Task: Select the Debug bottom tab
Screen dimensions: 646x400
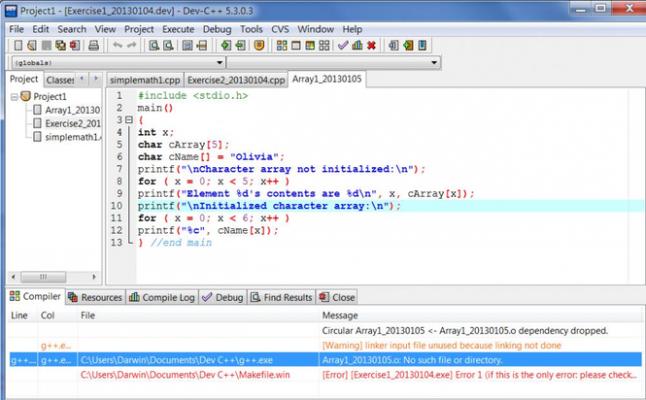Action: coord(223,297)
